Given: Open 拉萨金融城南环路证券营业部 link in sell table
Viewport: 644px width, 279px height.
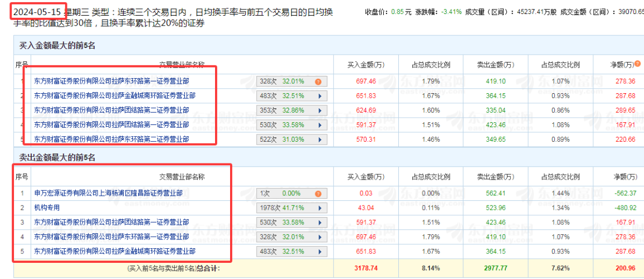Looking at the screenshot, I should [x=115, y=251].
